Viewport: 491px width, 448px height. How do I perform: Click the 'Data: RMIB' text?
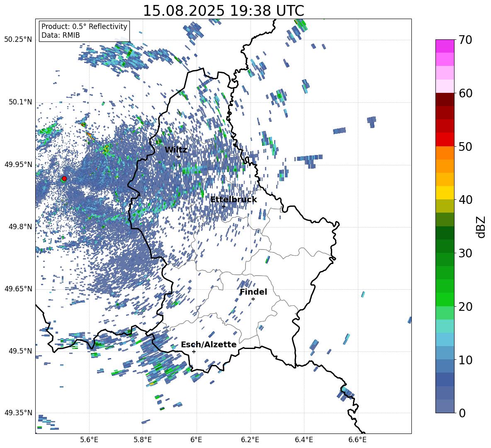click(x=61, y=35)
